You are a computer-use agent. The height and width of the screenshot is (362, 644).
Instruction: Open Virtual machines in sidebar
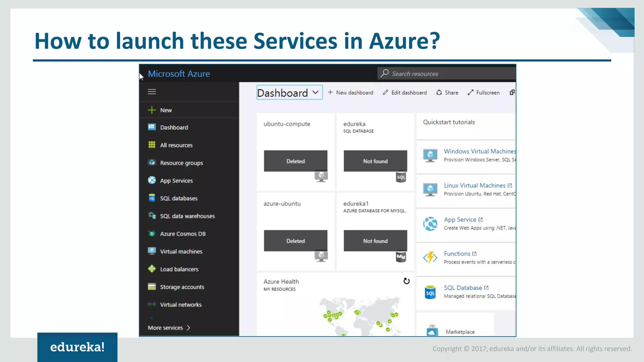click(x=189, y=251)
